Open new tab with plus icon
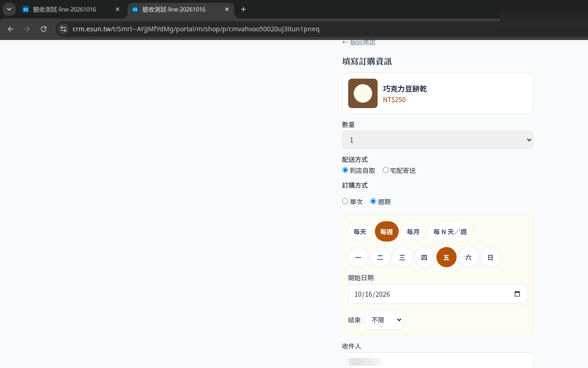Screen dimensions: 588x368 [243, 9]
